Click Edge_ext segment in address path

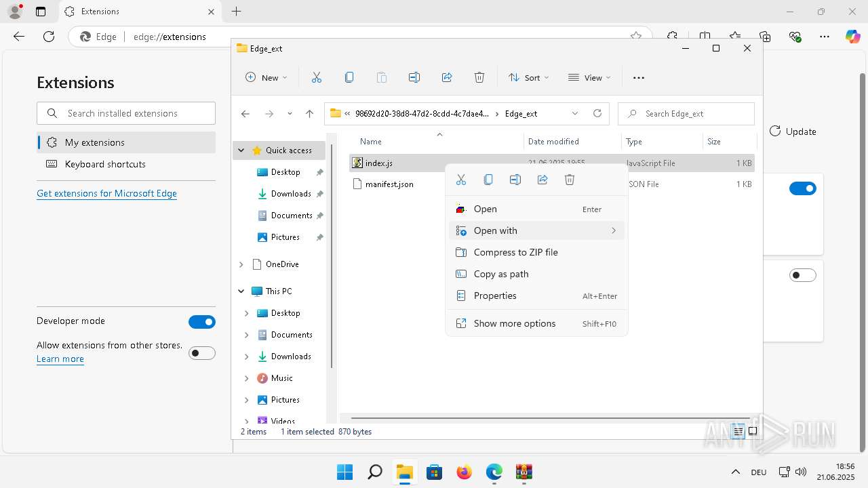tap(521, 114)
